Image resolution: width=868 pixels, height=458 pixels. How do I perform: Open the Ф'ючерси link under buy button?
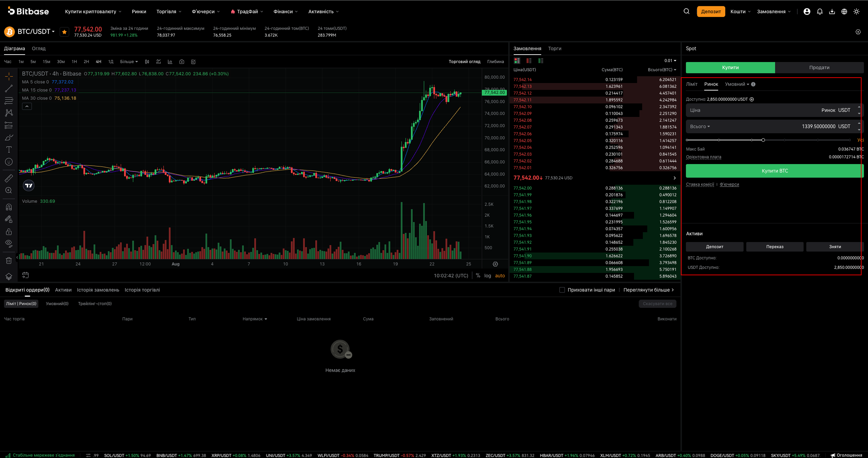[729, 184]
